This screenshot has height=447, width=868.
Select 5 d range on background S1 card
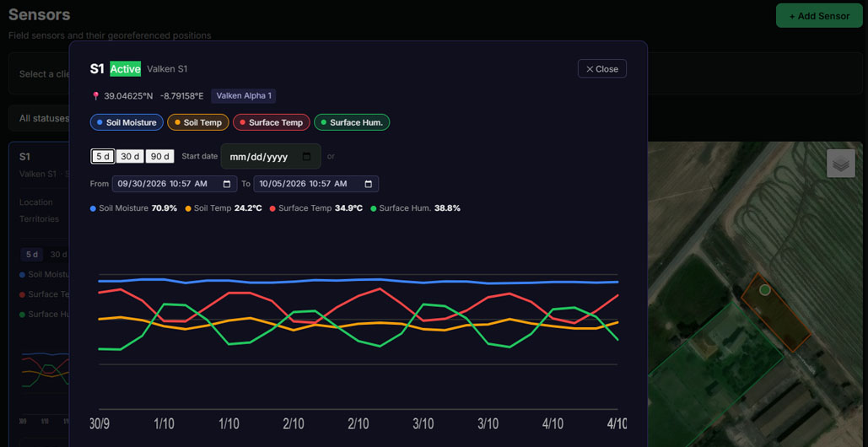click(32, 255)
